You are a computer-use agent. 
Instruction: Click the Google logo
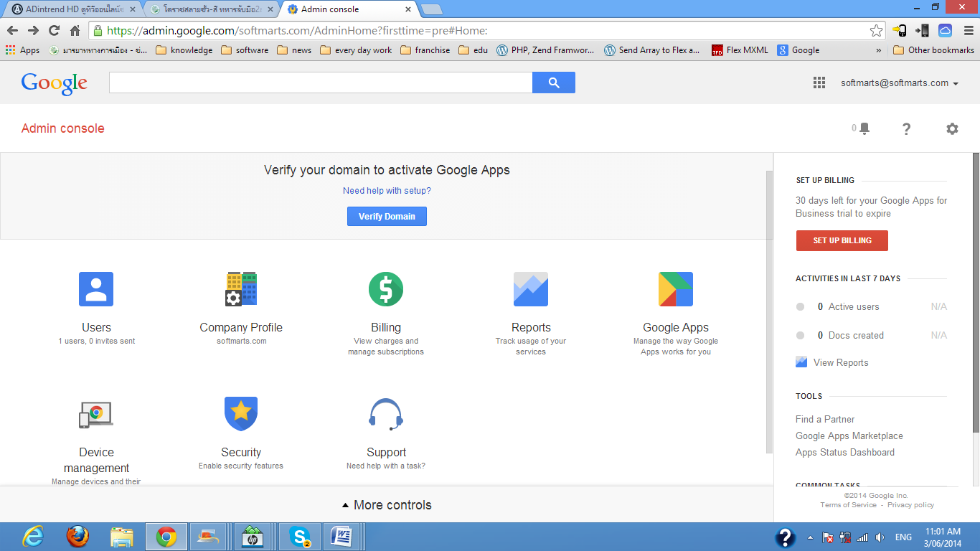pyautogui.click(x=55, y=83)
